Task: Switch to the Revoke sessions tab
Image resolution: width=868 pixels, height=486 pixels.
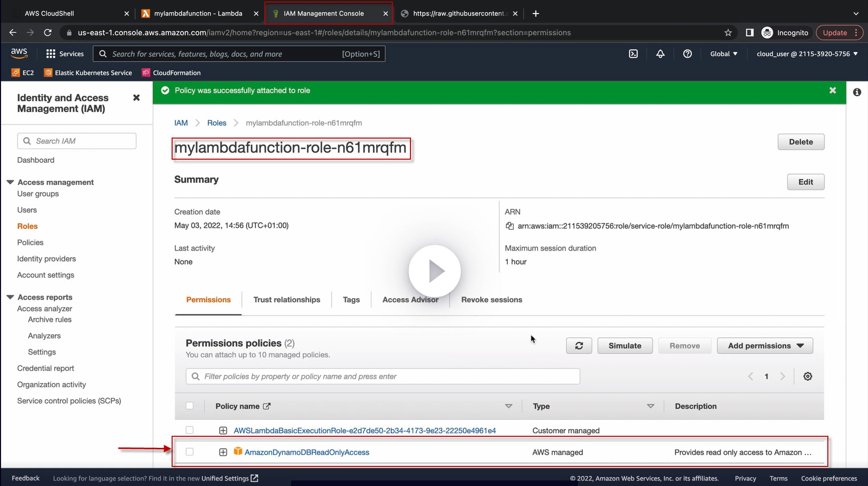Action: coord(492,300)
